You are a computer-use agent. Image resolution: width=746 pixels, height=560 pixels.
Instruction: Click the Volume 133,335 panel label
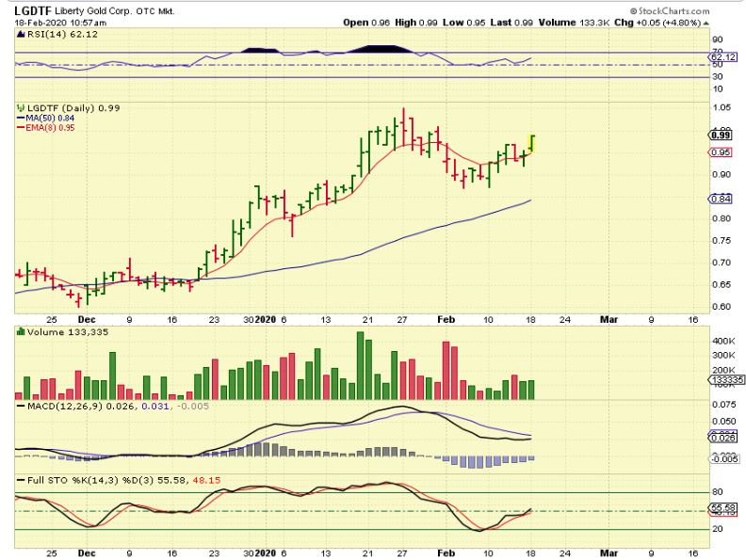click(x=67, y=332)
